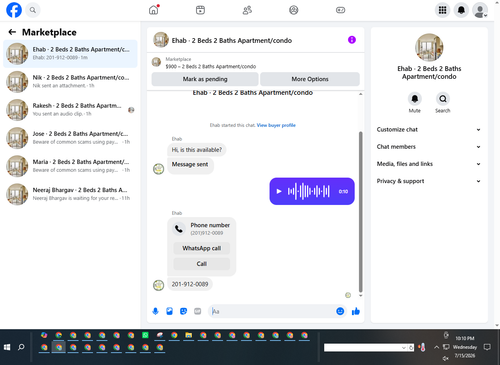Image resolution: width=500 pixels, height=365 pixels.
Task: Expand Media, files and links
Action: tap(429, 164)
